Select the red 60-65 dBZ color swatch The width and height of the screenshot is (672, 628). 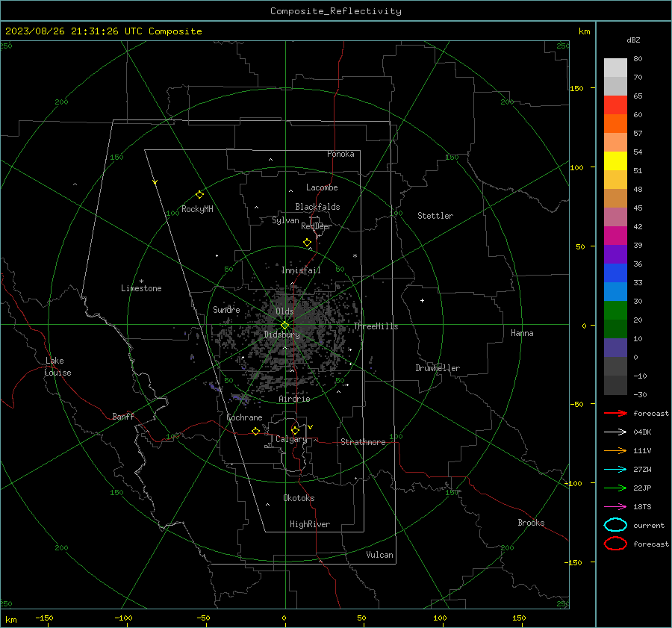coord(615,105)
